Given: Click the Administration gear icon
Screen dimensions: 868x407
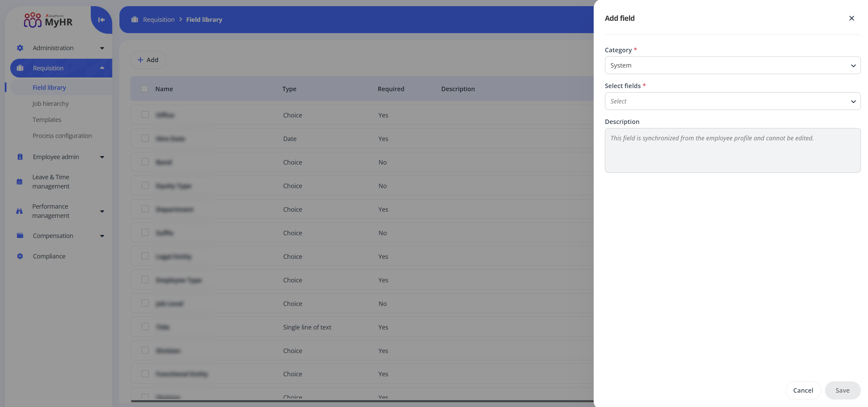Looking at the screenshot, I should 20,48.
